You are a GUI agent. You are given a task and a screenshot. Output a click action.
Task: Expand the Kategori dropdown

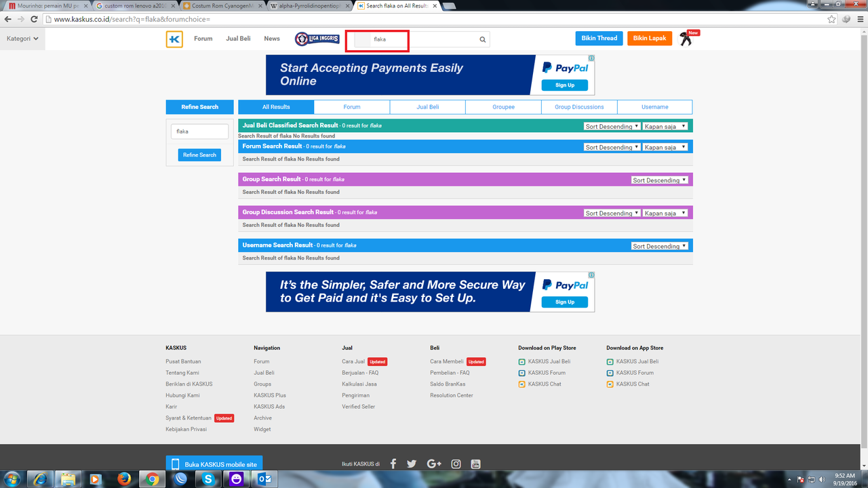click(22, 39)
